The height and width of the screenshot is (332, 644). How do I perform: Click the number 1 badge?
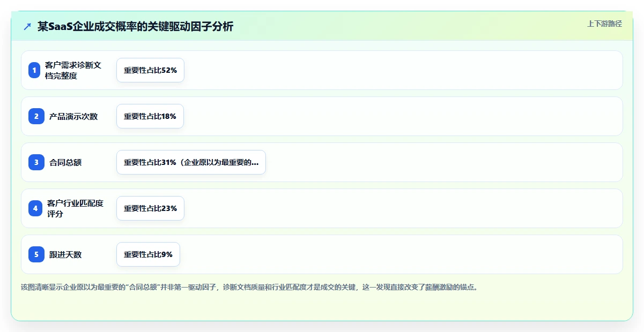pos(34,70)
